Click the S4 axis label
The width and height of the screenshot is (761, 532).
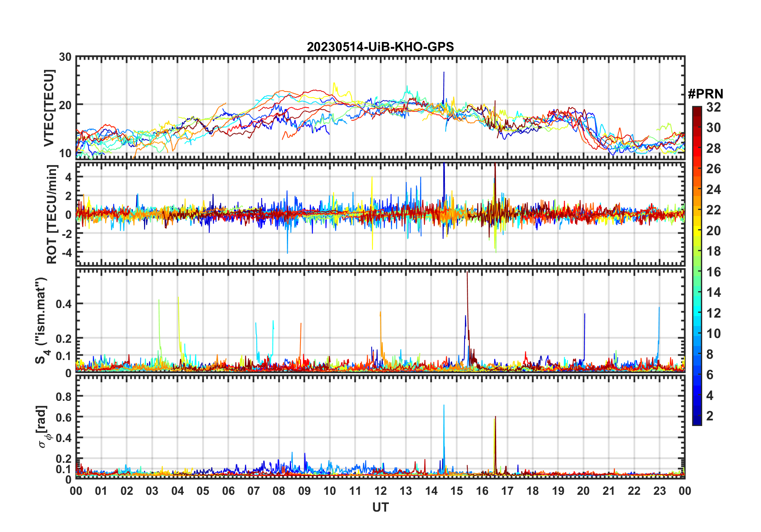click(42, 320)
